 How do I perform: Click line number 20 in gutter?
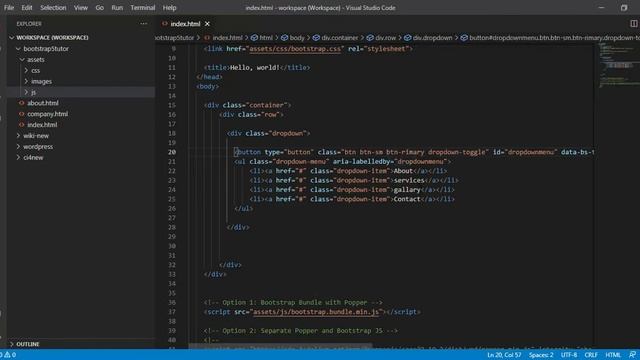tap(171, 152)
